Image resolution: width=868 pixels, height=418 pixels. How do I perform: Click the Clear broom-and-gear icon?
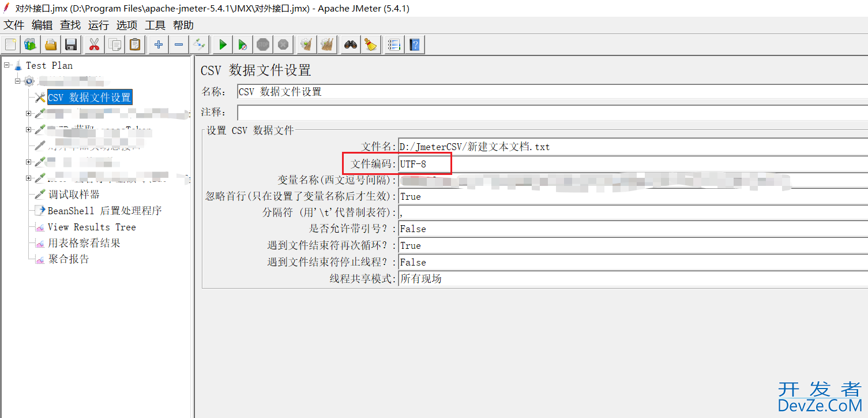pos(307,44)
